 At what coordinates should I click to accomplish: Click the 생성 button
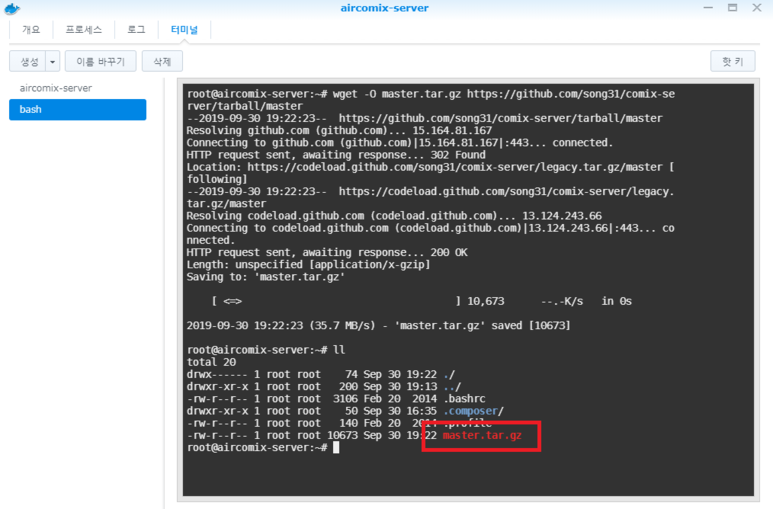coord(28,62)
